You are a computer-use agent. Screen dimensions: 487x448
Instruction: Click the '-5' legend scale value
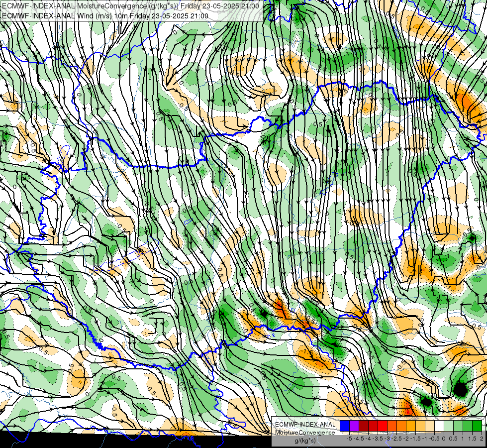pyautogui.click(x=349, y=439)
